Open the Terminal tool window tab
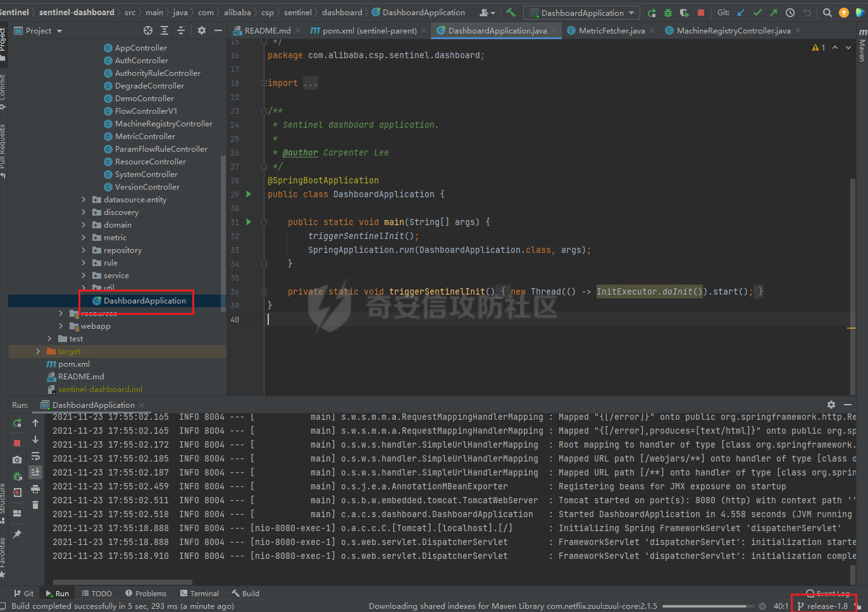This screenshot has height=612, width=868. point(199,593)
